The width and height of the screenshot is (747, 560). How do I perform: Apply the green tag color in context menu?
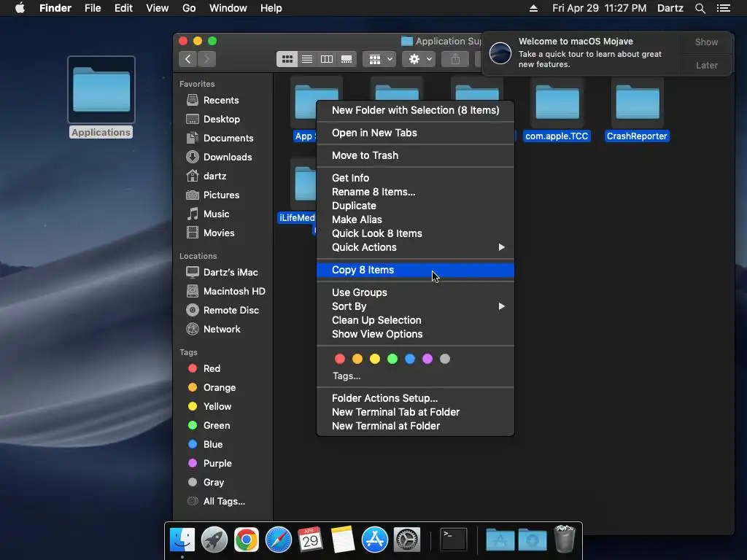coord(392,359)
